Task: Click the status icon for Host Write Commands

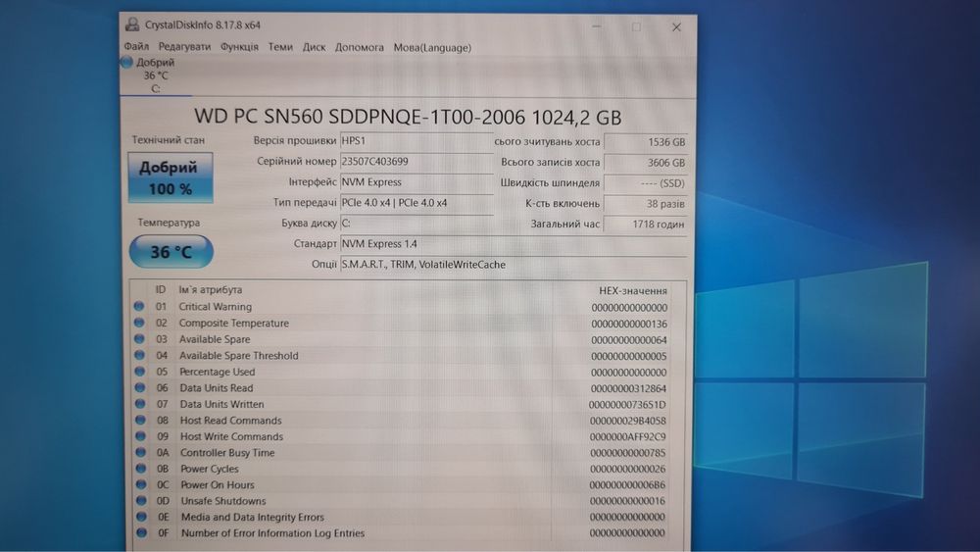Action: coord(140,436)
